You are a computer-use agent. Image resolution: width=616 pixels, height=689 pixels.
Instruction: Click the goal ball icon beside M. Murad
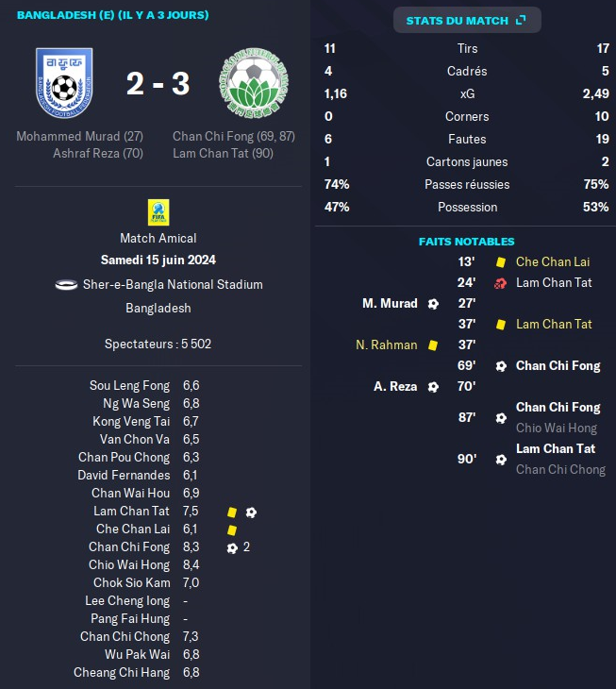click(433, 303)
